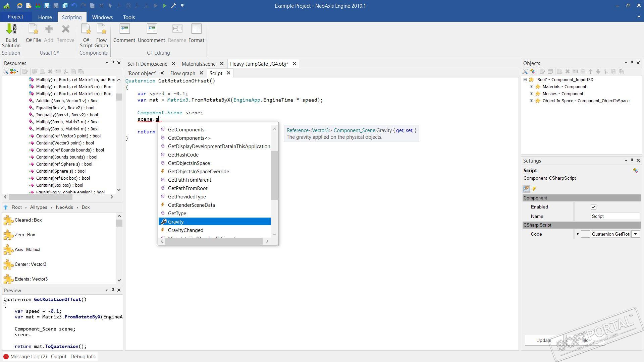Pin the Resources panel
The image size is (644, 362).
[113, 63]
